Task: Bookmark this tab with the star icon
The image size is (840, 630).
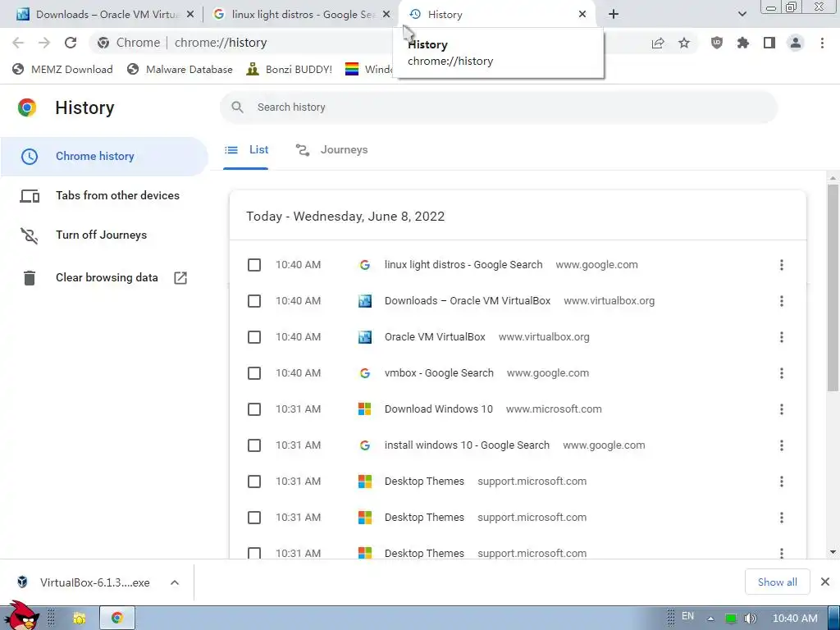Action: 684,43
